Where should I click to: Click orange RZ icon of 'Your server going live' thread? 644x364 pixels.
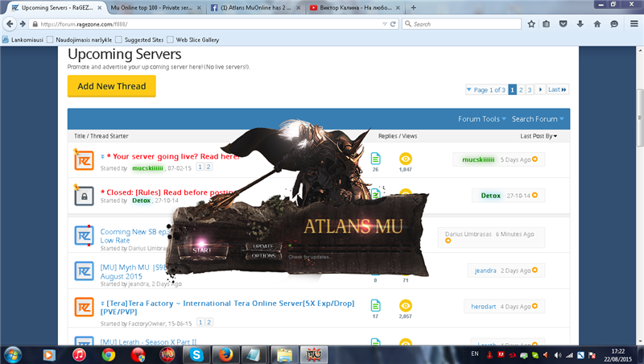84,160
